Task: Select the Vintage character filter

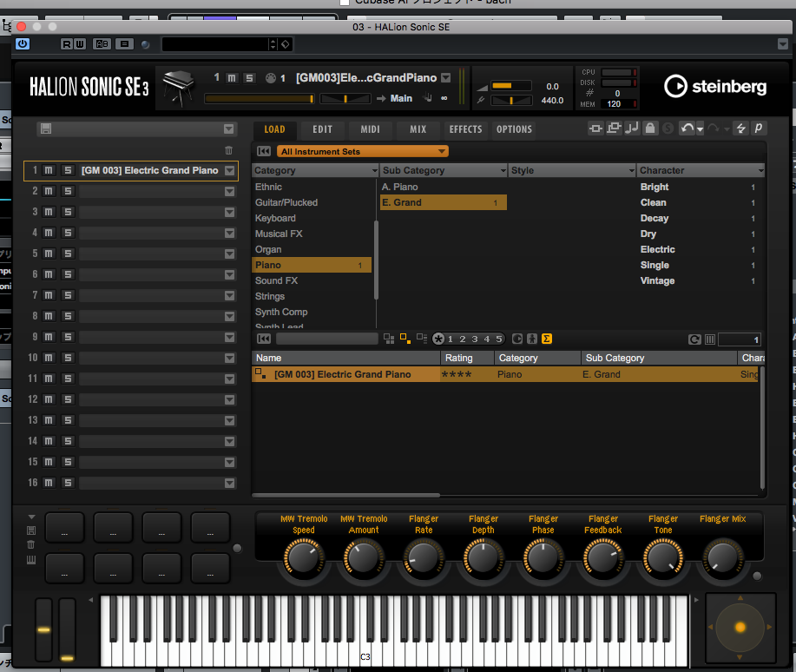Action: click(700, 281)
